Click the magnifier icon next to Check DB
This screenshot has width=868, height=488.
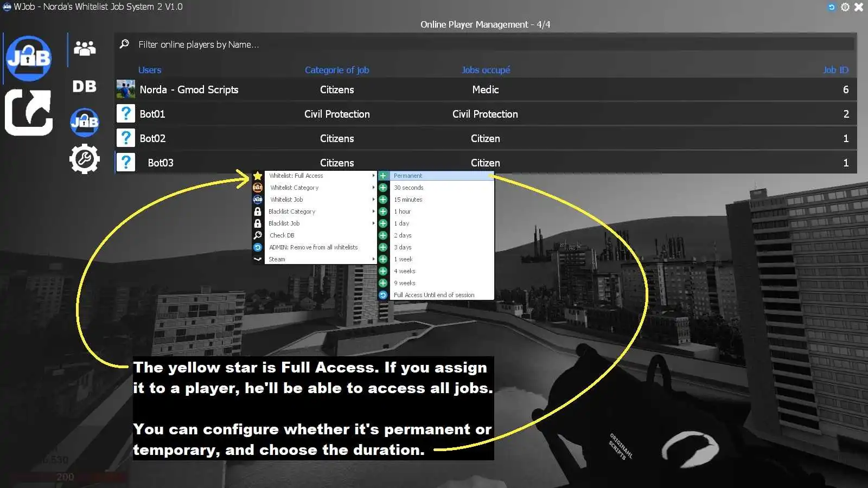(258, 235)
